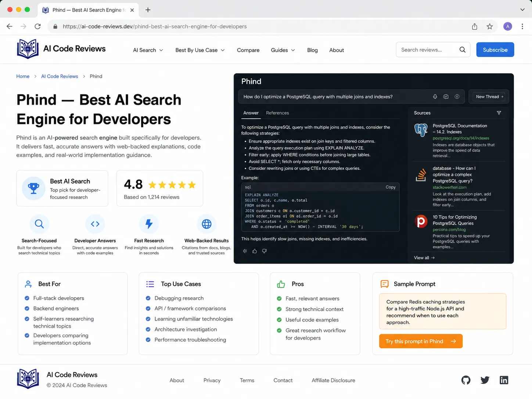The width and height of the screenshot is (532, 399).
Task: Click the Web-Backed Results globe icon
Action: coord(206,224)
